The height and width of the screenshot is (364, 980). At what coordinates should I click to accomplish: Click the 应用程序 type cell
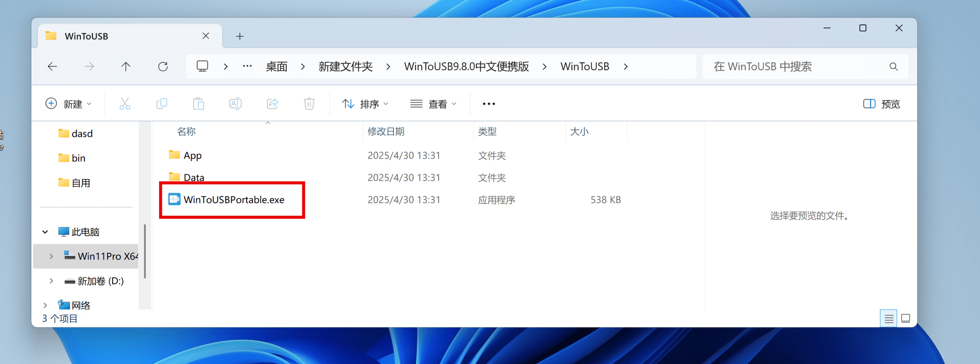497,200
